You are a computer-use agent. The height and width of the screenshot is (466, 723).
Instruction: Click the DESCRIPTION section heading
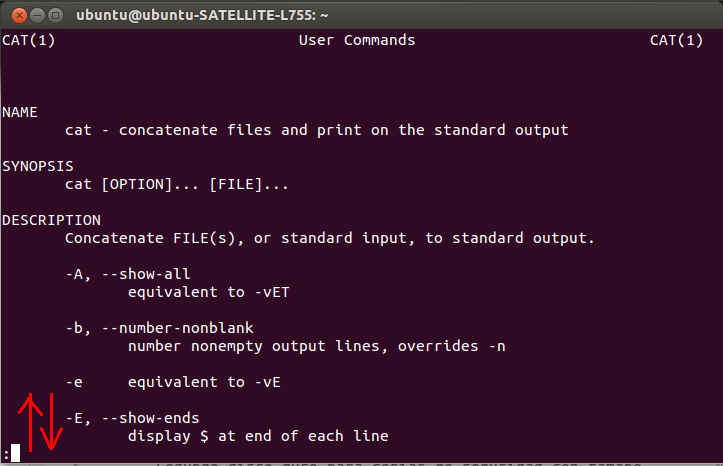coord(51,220)
